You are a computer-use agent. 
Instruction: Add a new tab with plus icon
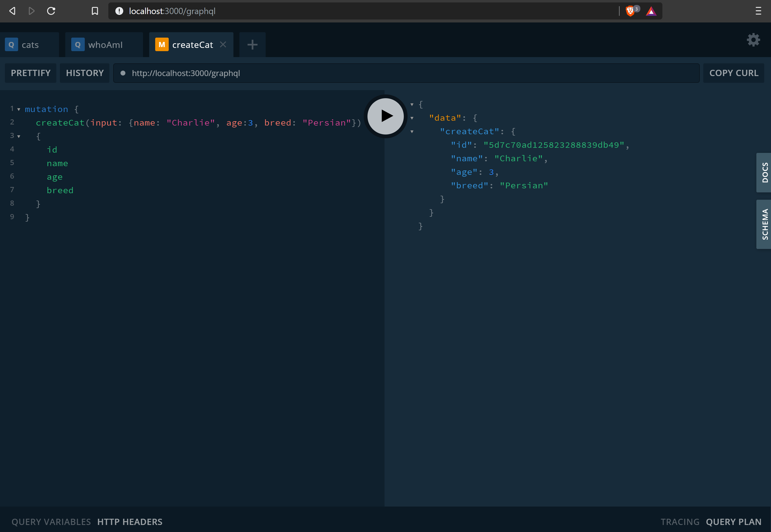pos(252,45)
